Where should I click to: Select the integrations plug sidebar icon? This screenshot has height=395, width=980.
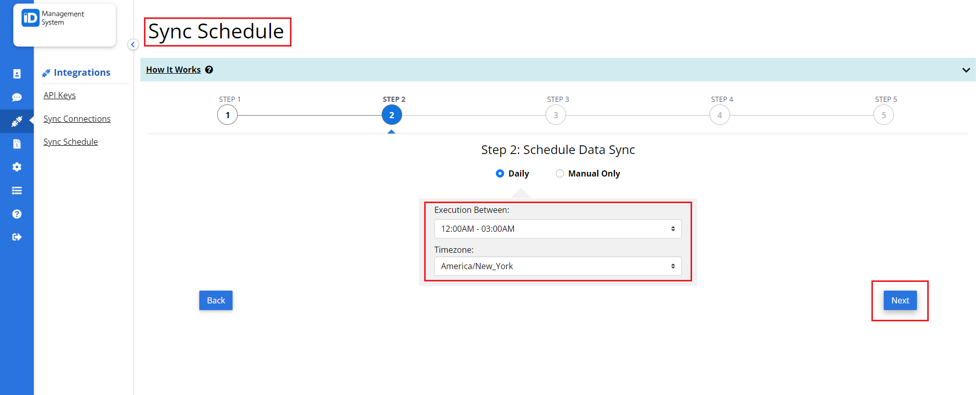(17, 121)
